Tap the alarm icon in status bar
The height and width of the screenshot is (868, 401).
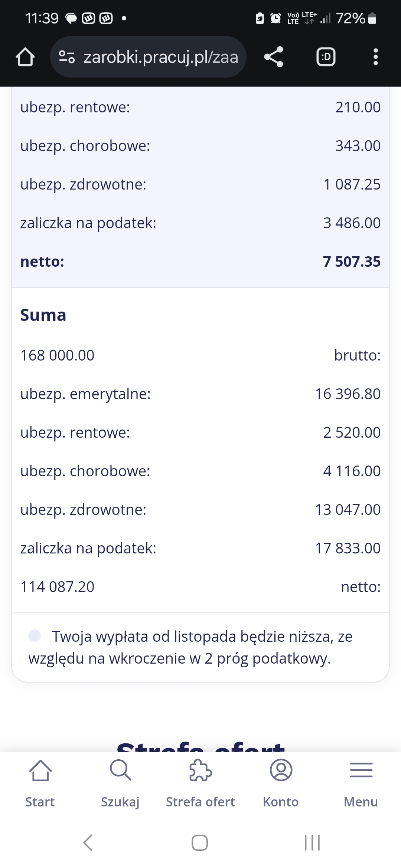[x=276, y=18]
